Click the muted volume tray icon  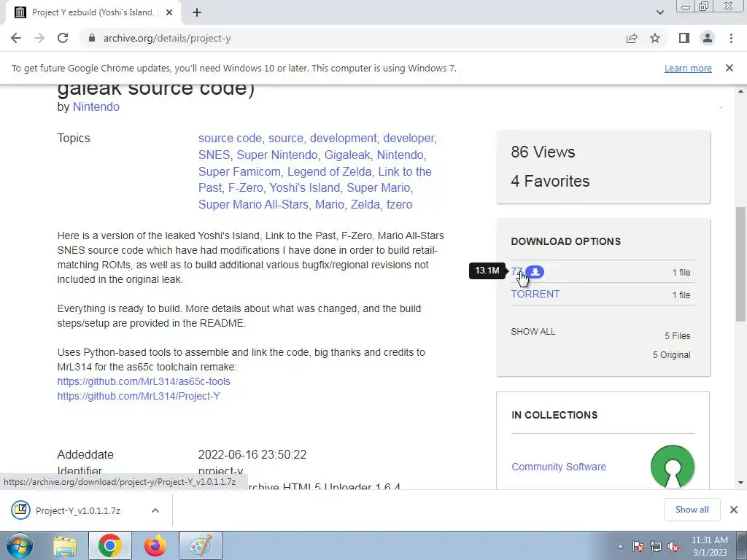tap(673, 546)
